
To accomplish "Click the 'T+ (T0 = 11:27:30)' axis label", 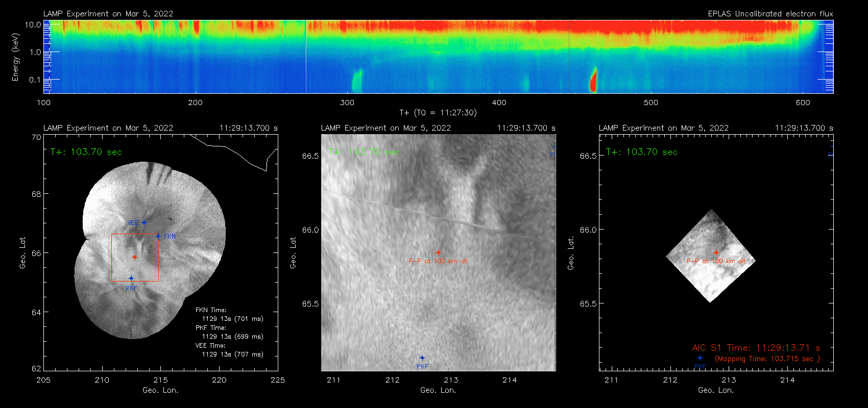I will (x=438, y=113).
